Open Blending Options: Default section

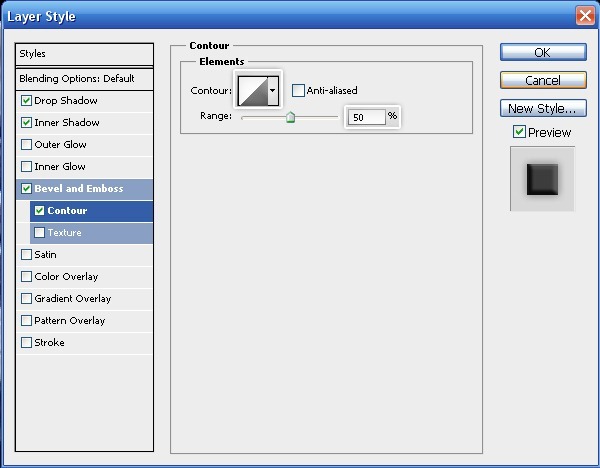pyautogui.click(x=85, y=78)
